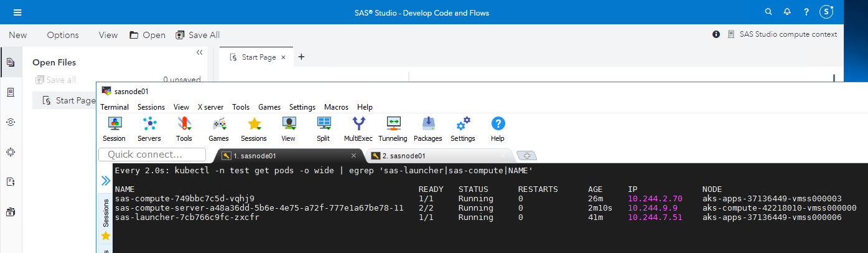The image size is (868, 253).
Task: Click the user profile avatar
Action: 826,12
